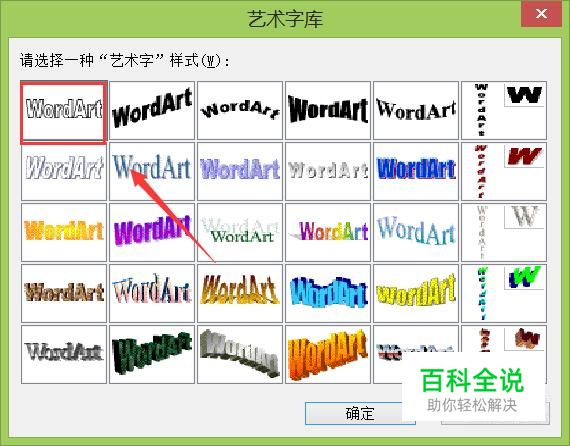
Task: Choose the gold italic shadowed WordArt style
Action: click(x=240, y=294)
